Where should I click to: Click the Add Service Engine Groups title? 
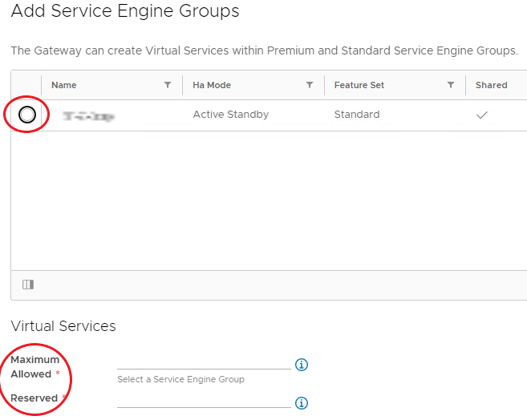point(125,10)
